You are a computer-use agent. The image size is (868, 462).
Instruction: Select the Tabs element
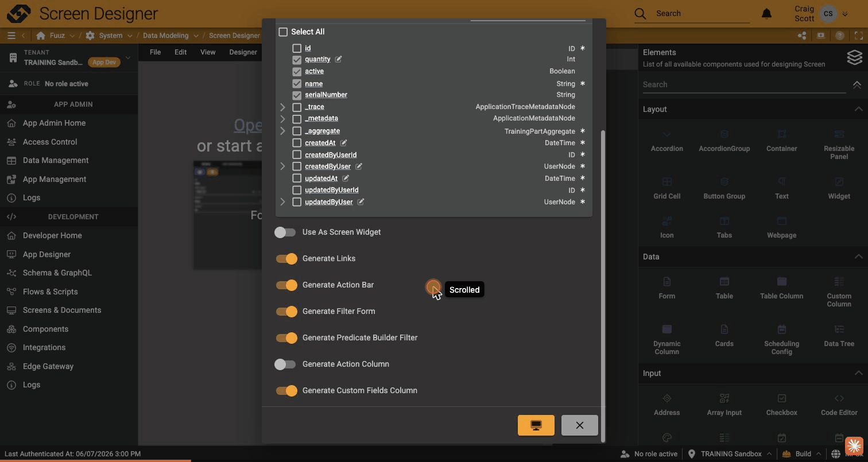724,227
